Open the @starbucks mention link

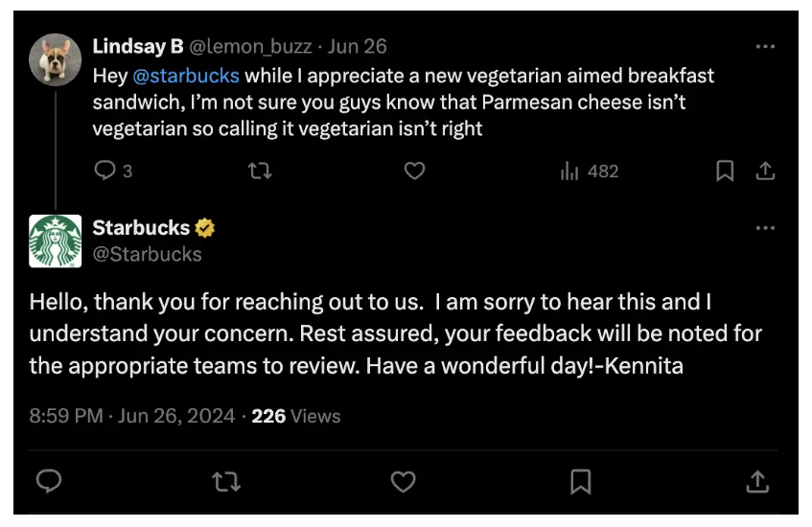186,76
